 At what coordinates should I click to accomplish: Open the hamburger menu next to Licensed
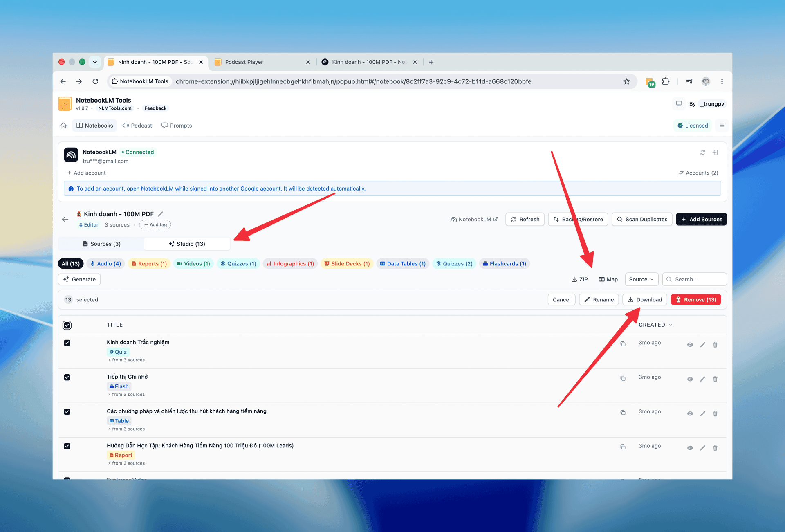722,126
